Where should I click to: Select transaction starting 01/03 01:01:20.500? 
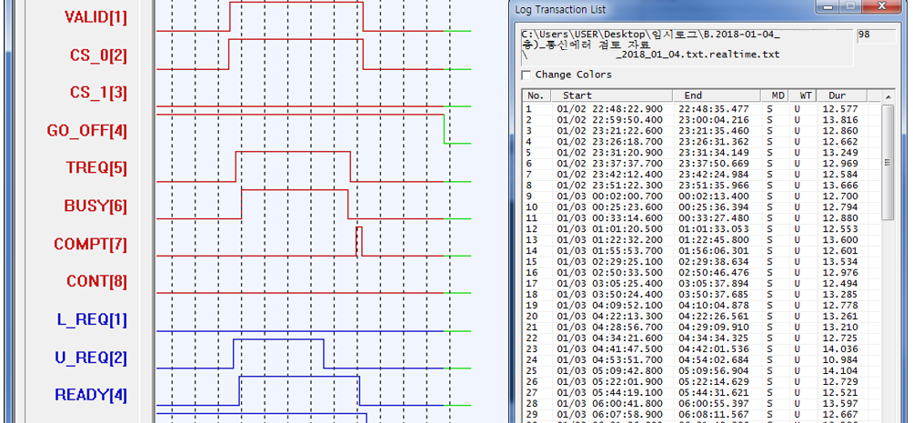tap(702, 229)
